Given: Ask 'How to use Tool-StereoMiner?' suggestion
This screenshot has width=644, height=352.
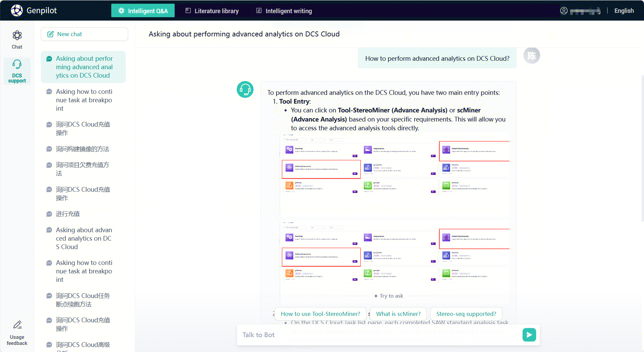Looking at the screenshot, I should pyautogui.click(x=320, y=314).
